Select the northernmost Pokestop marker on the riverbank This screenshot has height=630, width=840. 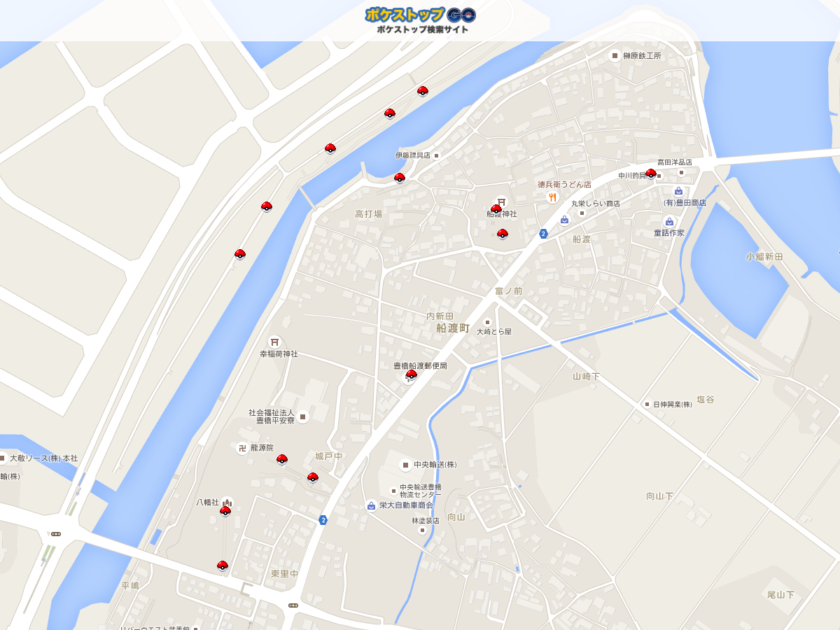pyautogui.click(x=423, y=91)
